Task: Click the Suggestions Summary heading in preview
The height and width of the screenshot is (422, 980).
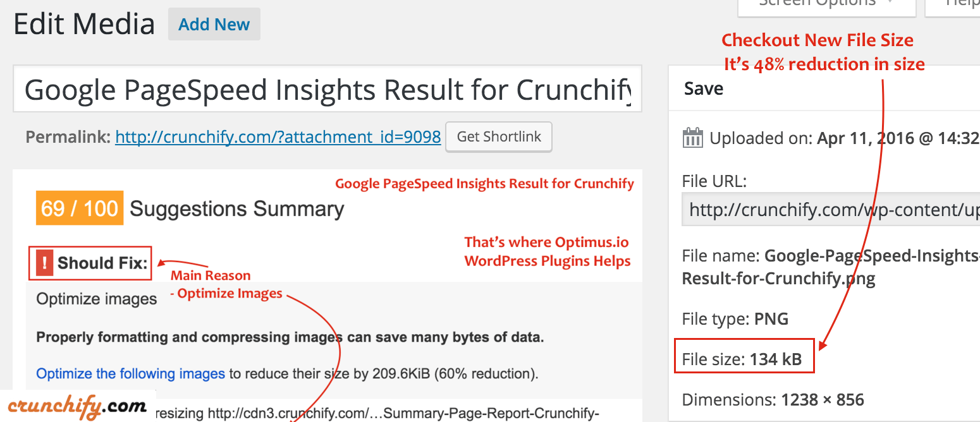Action: [236, 208]
